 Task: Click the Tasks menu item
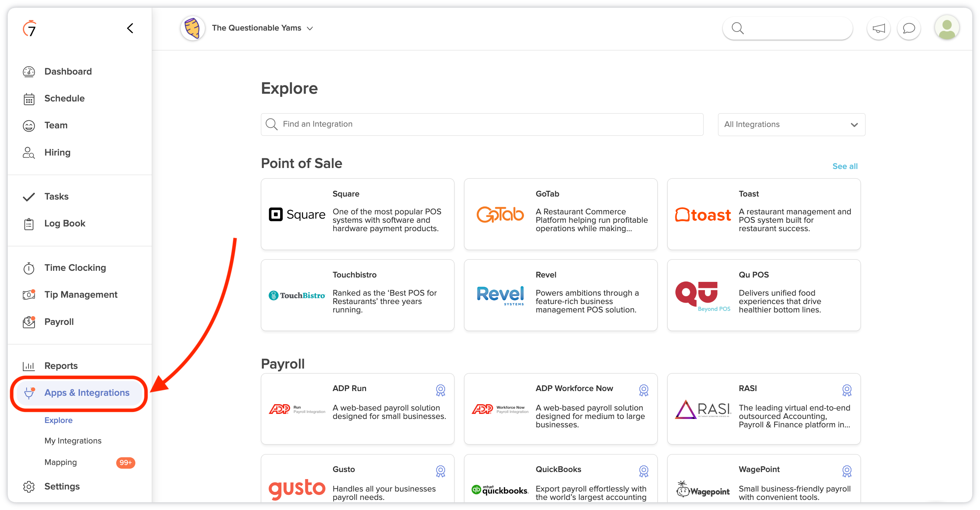(57, 196)
